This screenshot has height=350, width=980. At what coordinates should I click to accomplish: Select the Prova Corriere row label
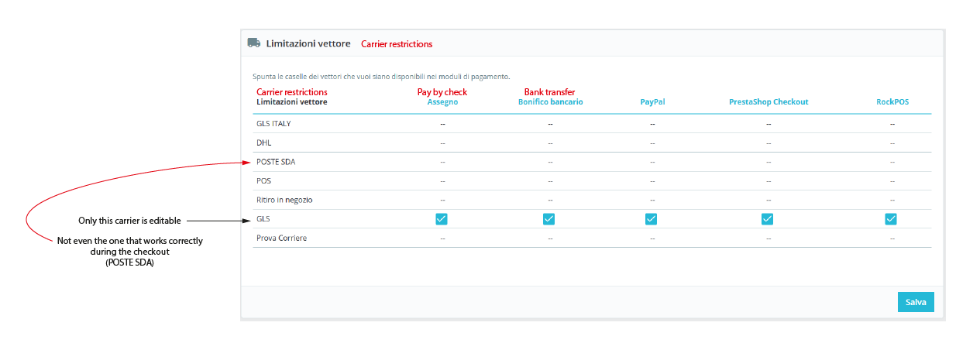(x=281, y=238)
